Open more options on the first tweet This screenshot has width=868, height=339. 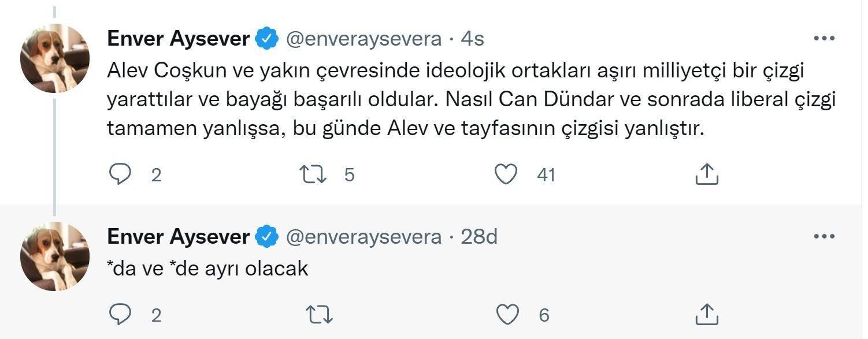tap(824, 39)
